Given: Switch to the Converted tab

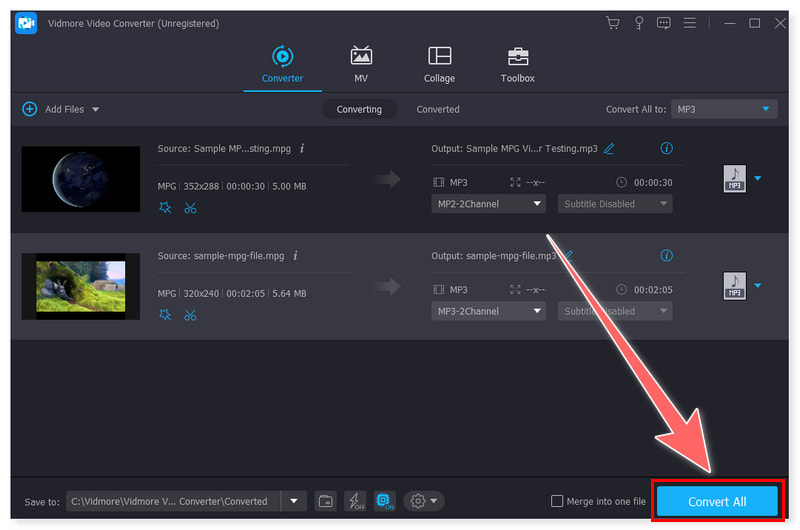Looking at the screenshot, I should click(438, 109).
